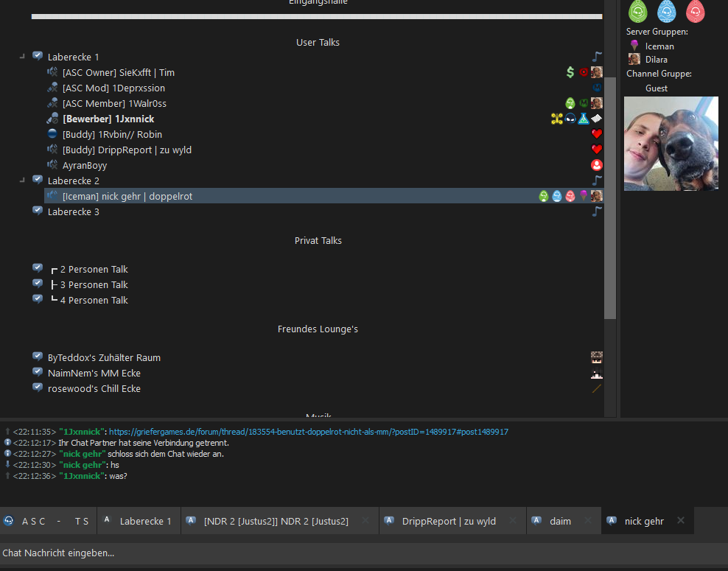Click the music note icon on Laberecke 3

(597, 211)
